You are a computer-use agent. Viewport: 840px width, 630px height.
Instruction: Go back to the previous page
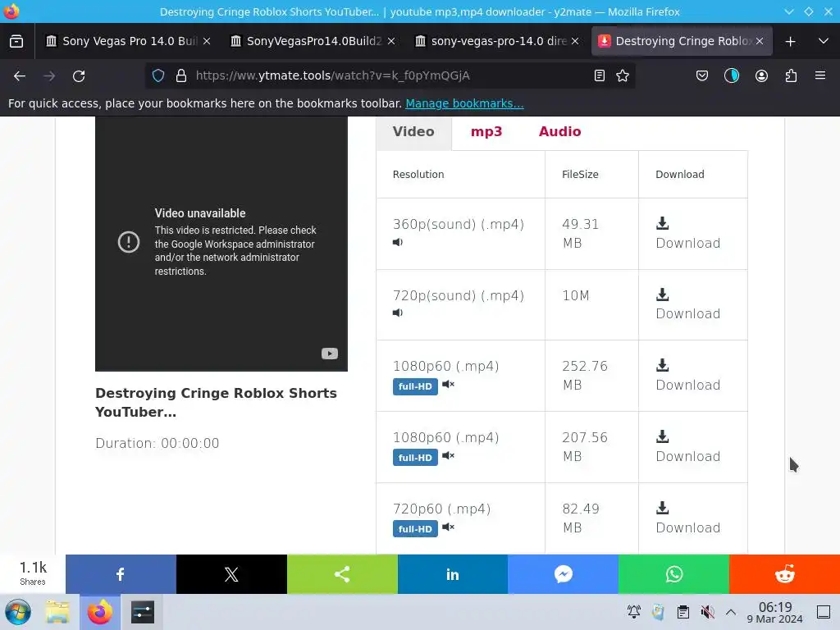pos(20,76)
